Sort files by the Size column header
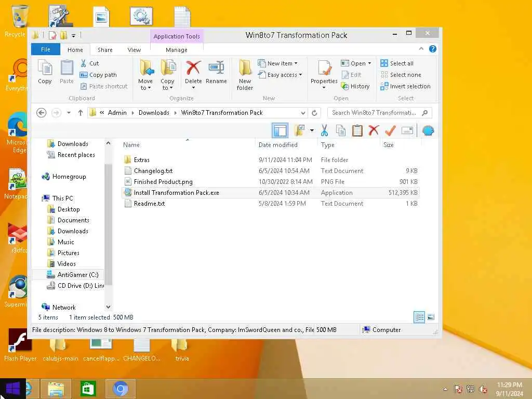This screenshot has height=399, width=532. click(389, 145)
